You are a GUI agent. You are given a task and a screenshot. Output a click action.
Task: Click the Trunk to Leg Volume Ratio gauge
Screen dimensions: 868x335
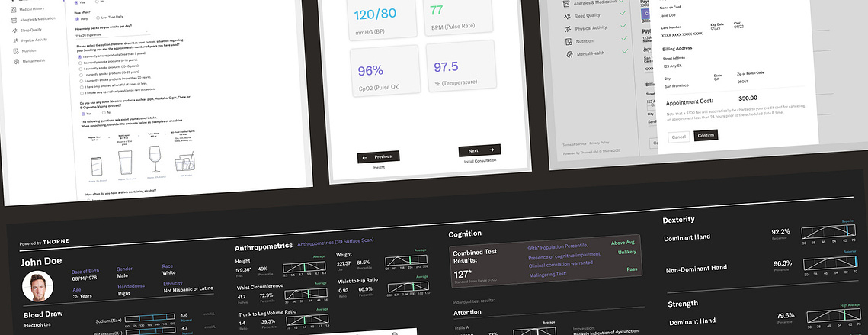point(307,320)
